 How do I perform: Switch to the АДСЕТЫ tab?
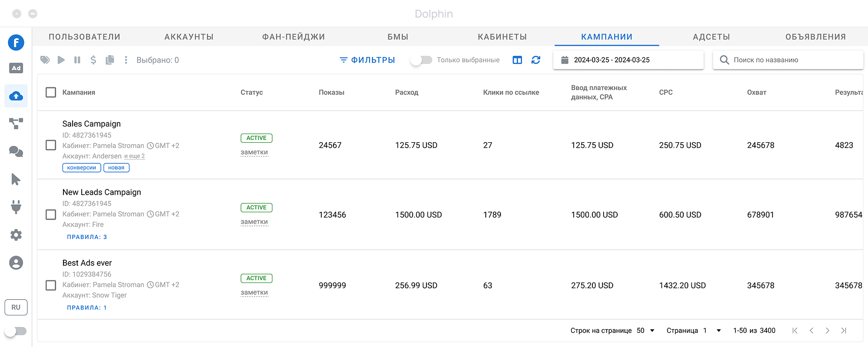(711, 37)
